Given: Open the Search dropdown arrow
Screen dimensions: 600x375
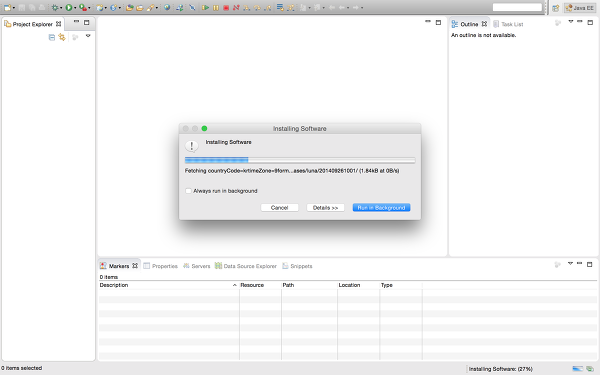Looking at the screenshot, I should coord(157,8).
